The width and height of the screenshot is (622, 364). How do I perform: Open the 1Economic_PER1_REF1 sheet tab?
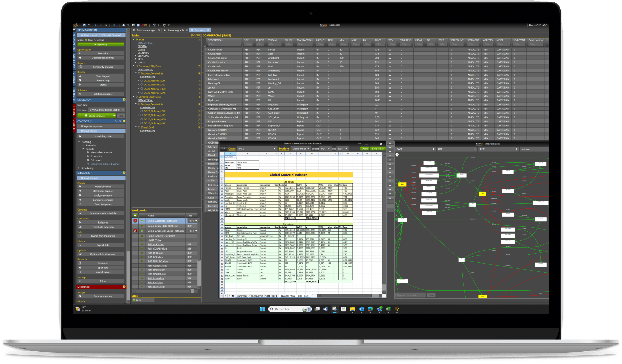[264, 296]
